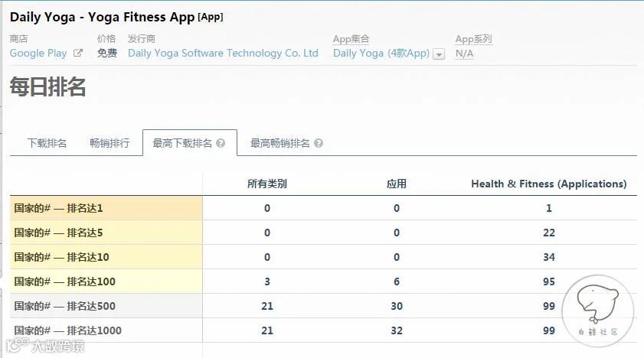Click Health & Fitness value 1 in 排名达1 row
This screenshot has width=644, height=358.
coord(549,208)
